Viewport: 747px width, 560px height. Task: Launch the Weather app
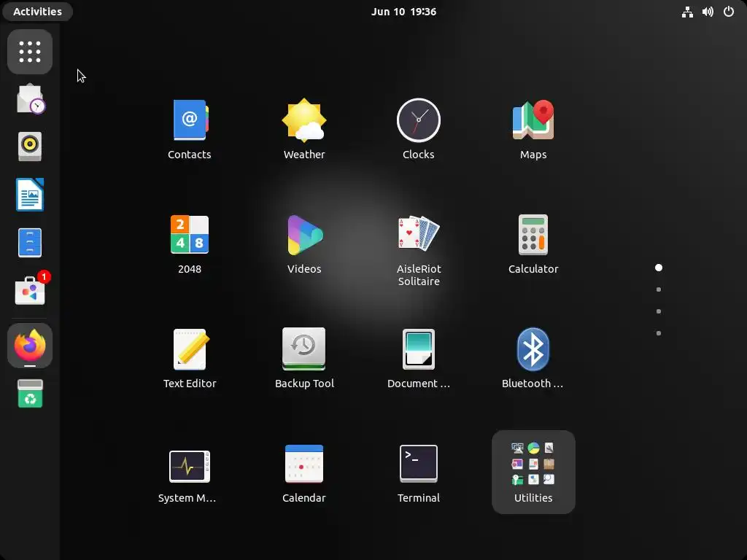304,128
